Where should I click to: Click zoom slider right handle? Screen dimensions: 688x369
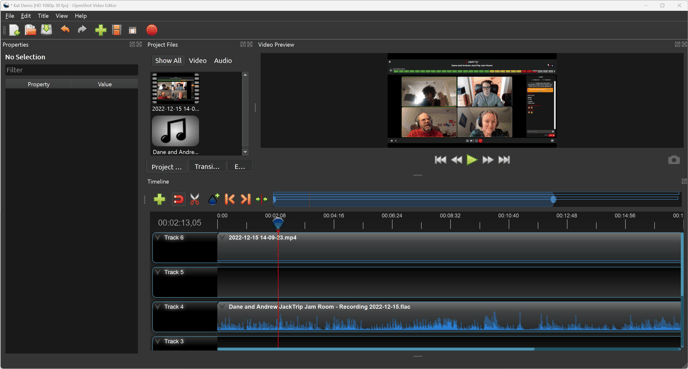pyautogui.click(x=554, y=200)
